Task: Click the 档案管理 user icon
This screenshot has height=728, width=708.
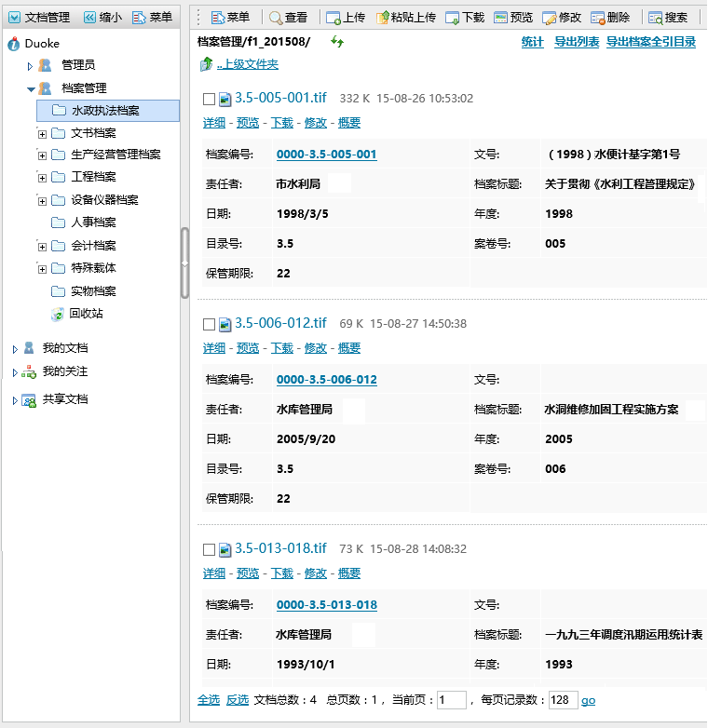Action: [45, 88]
